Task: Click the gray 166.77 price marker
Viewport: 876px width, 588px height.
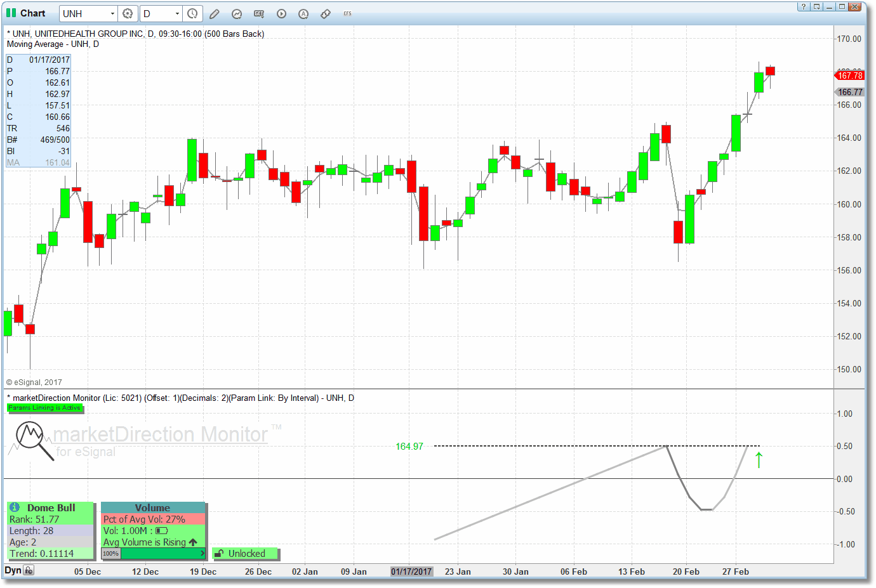Action: coord(849,92)
